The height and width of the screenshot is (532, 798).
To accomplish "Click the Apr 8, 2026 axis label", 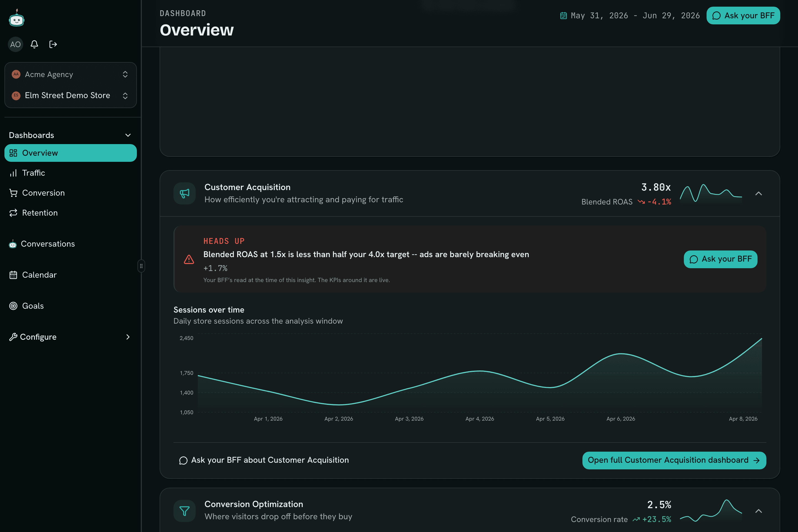I will point(743,419).
